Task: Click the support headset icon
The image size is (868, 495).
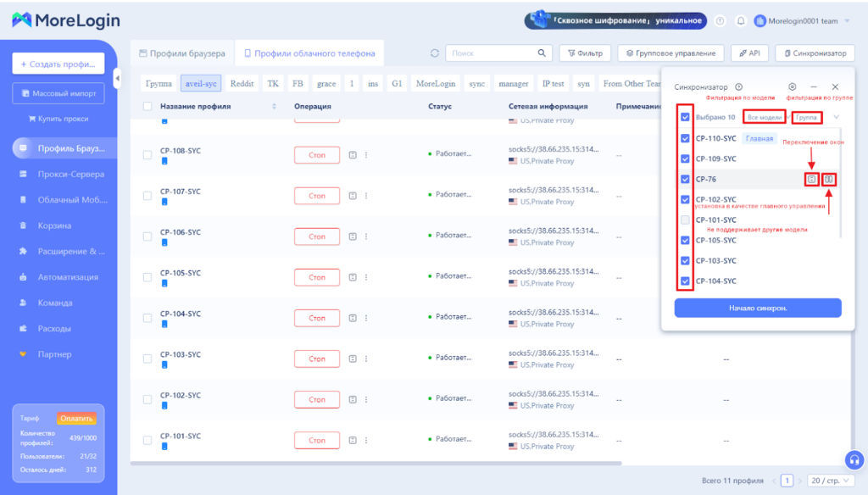Action: point(854,460)
